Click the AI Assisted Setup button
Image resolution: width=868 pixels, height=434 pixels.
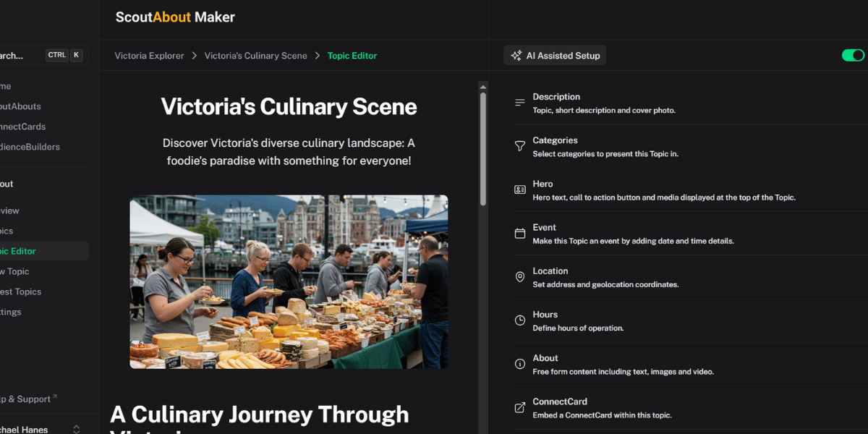point(555,54)
